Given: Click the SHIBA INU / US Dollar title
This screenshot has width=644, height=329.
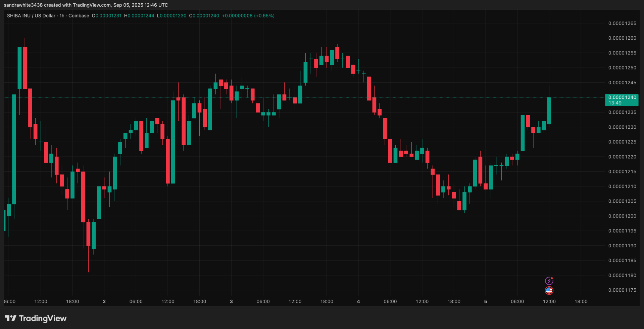Looking at the screenshot, I should (x=31, y=16).
